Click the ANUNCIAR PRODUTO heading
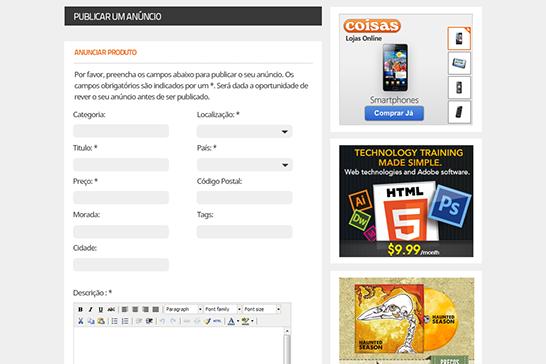 click(106, 53)
